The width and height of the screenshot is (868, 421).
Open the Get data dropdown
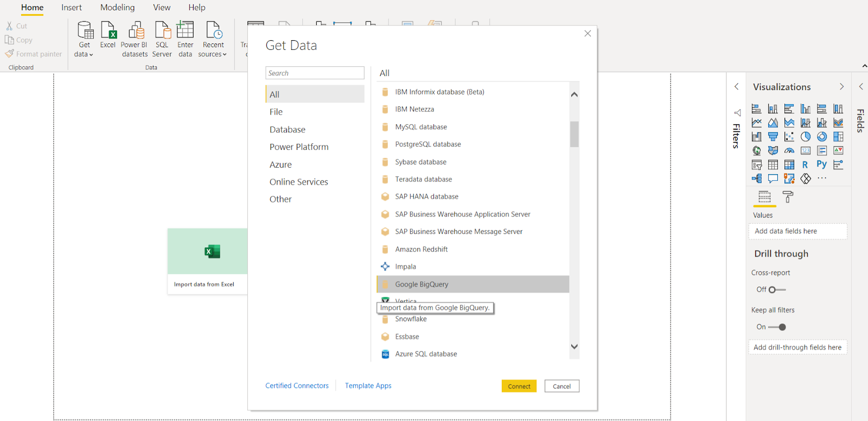(84, 40)
